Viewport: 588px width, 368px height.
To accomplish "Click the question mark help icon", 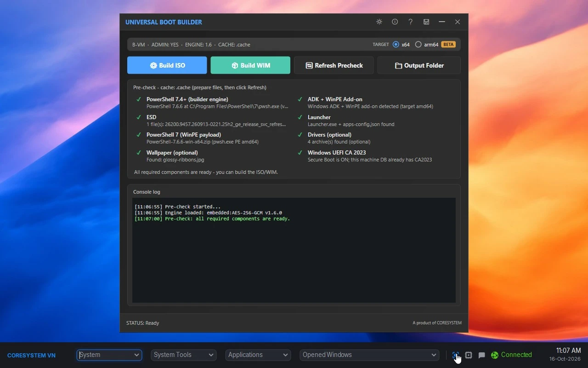I will click(x=411, y=22).
